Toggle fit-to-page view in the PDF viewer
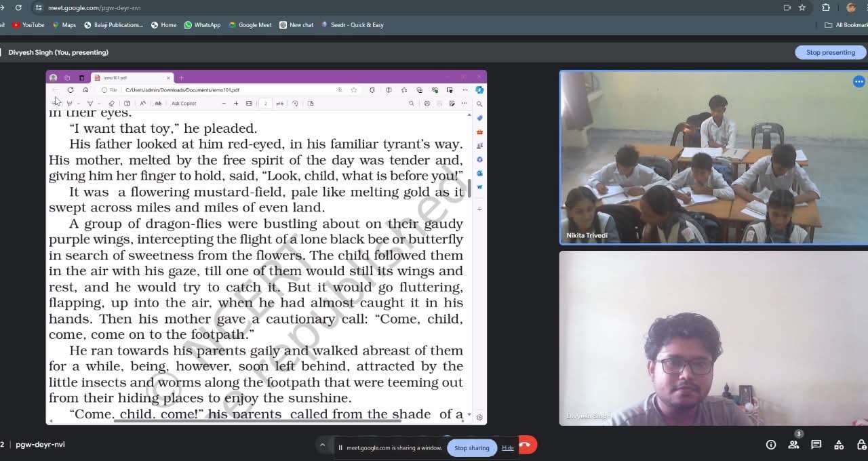The height and width of the screenshot is (461, 868). click(250, 103)
